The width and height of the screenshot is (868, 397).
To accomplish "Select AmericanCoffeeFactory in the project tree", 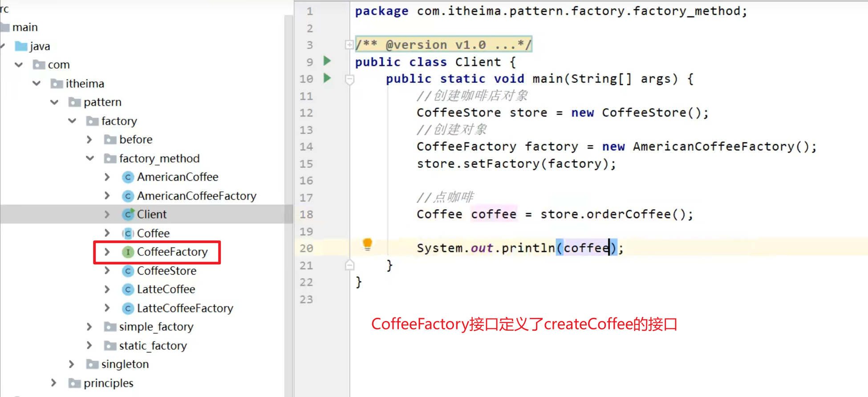I will click(x=197, y=196).
